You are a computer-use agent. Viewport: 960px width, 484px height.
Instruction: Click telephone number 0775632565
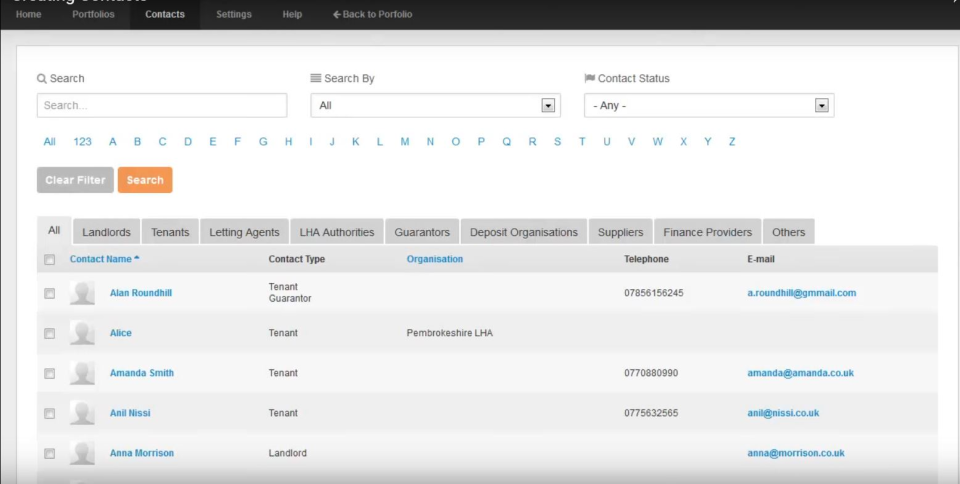[x=651, y=413]
